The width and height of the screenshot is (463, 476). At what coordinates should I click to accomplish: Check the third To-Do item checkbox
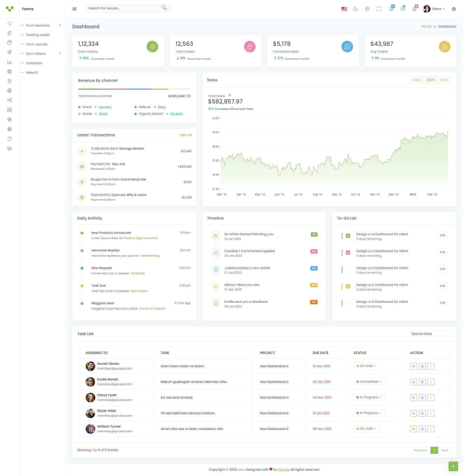pyautogui.click(x=348, y=269)
